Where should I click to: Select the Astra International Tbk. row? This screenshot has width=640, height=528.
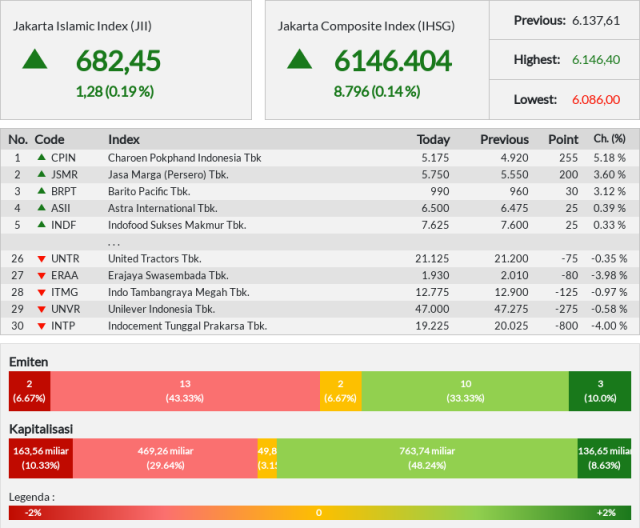tap(162, 208)
